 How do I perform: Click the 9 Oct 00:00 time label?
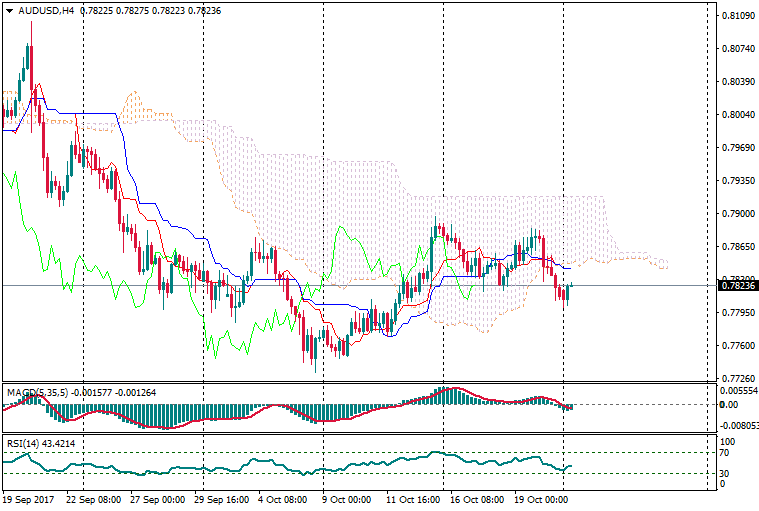click(x=344, y=499)
